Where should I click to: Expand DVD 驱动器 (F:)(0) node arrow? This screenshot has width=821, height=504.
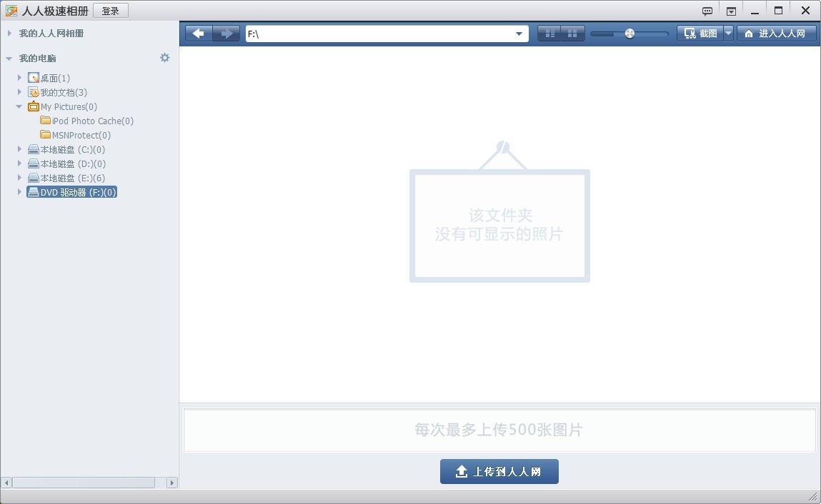click(x=20, y=191)
